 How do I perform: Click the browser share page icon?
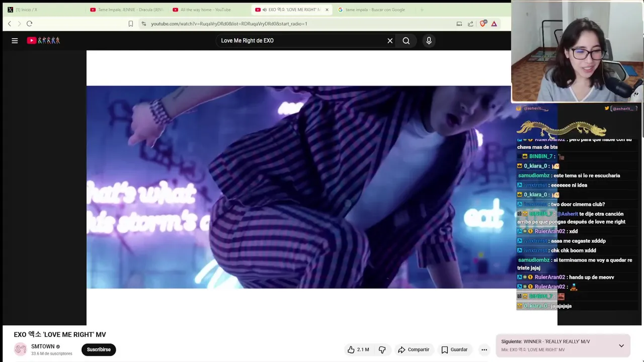tap(470, 24)
